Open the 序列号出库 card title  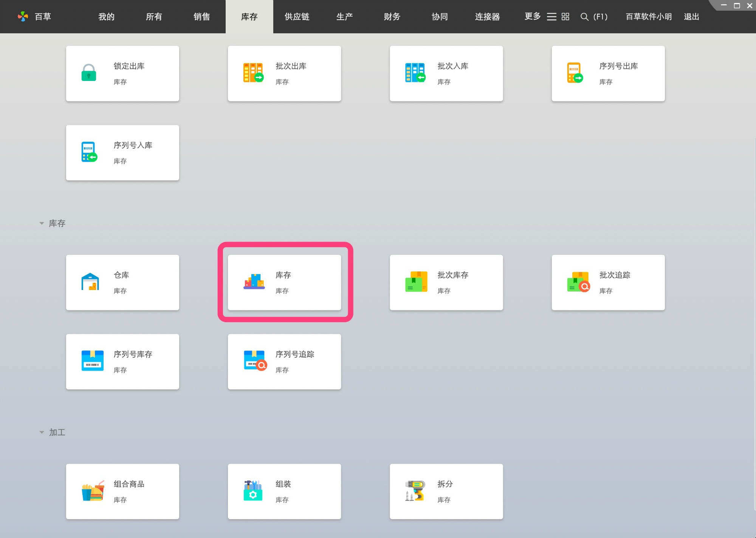pyautogui.click(x=619, y=66)
